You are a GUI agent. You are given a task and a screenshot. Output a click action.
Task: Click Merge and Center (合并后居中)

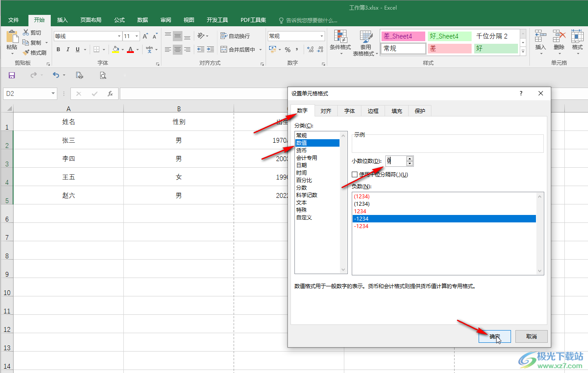click(238, 49)
